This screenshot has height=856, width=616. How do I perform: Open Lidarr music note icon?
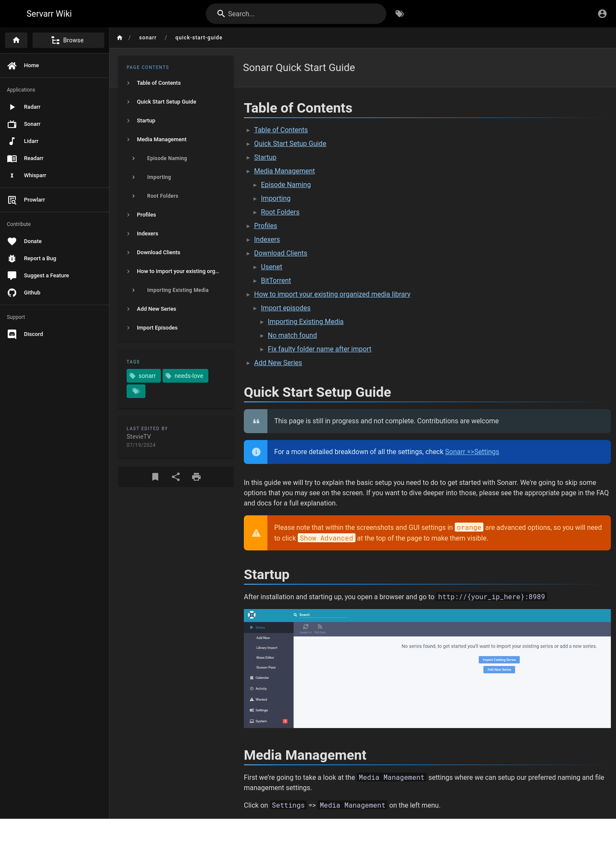tap(12, 141)
